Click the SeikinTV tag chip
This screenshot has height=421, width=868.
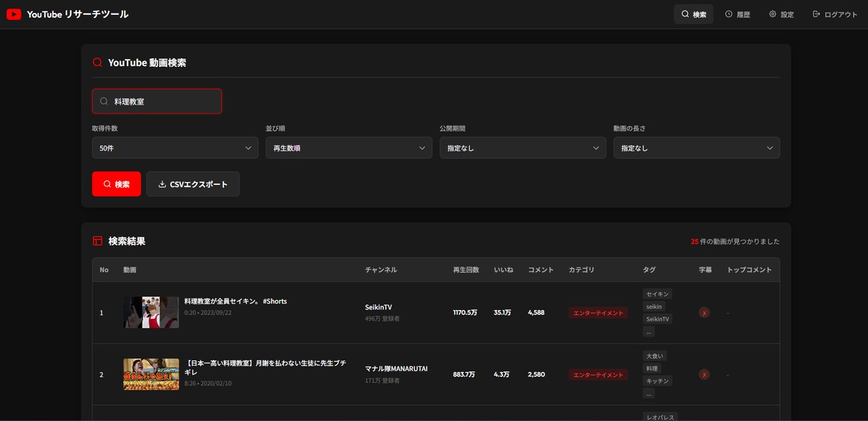(x=657, y=319)
